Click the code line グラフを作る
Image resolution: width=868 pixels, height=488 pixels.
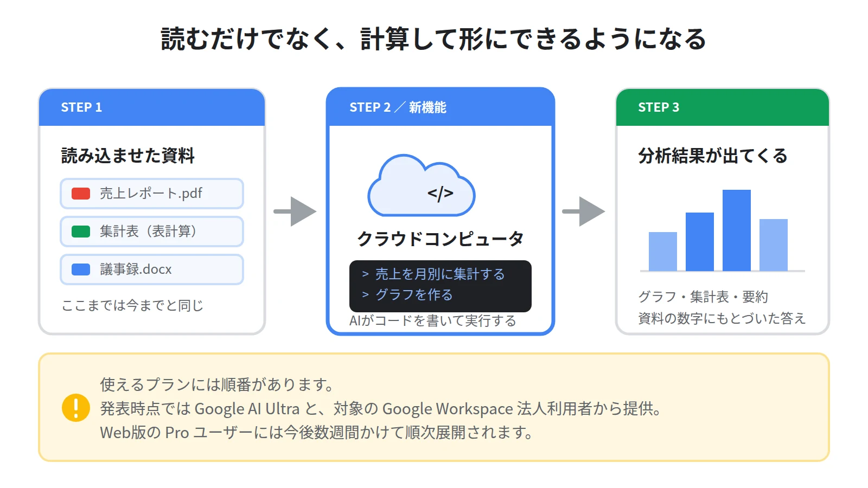pyautogui.click(x=414, y=295)
